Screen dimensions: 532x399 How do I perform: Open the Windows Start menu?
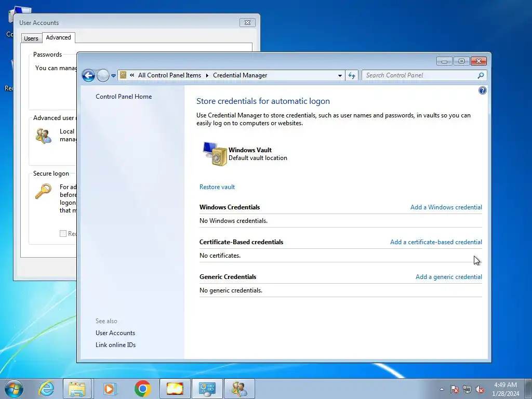click(14, 389)
